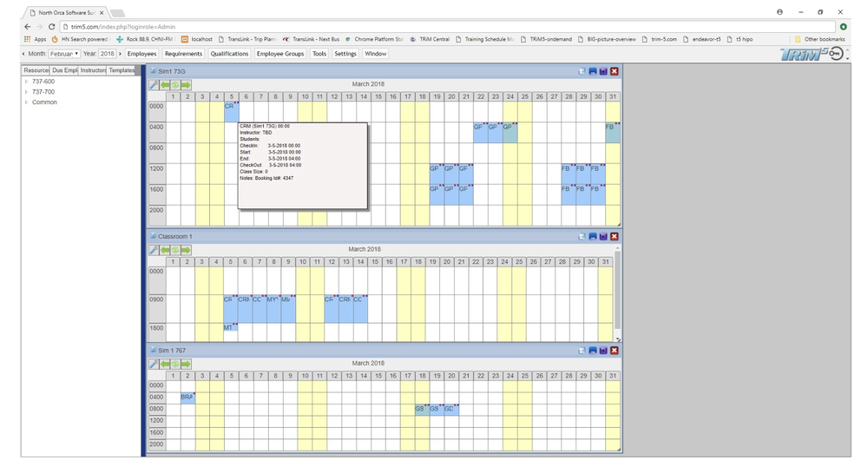Viewport: 868px width, 467px height.
Task: Click the purple disk icon in Classroom 1 header
Action: [x=603, y=236]
